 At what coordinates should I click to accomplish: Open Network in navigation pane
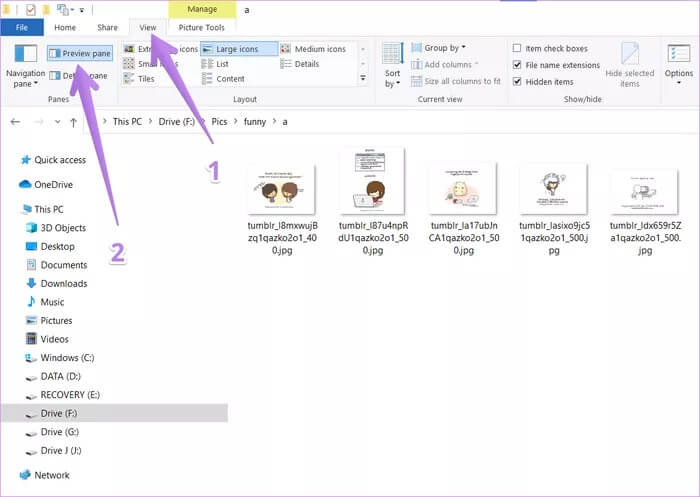(x=45, y=475)
